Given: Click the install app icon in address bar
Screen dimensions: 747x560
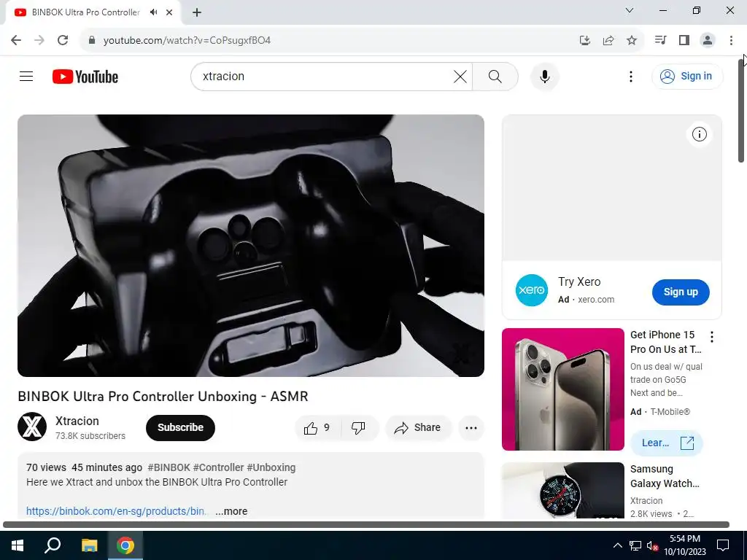Looking at the screenshot, I should 584,40.
